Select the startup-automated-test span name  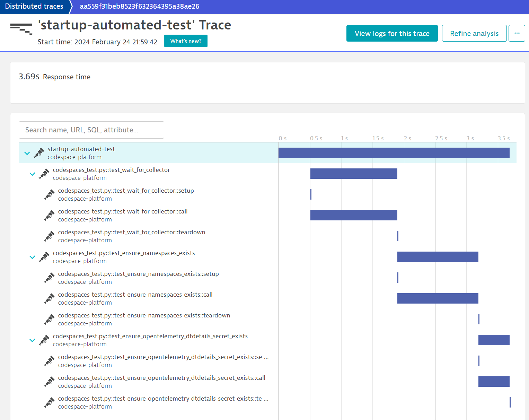click(x=81, y=149)
